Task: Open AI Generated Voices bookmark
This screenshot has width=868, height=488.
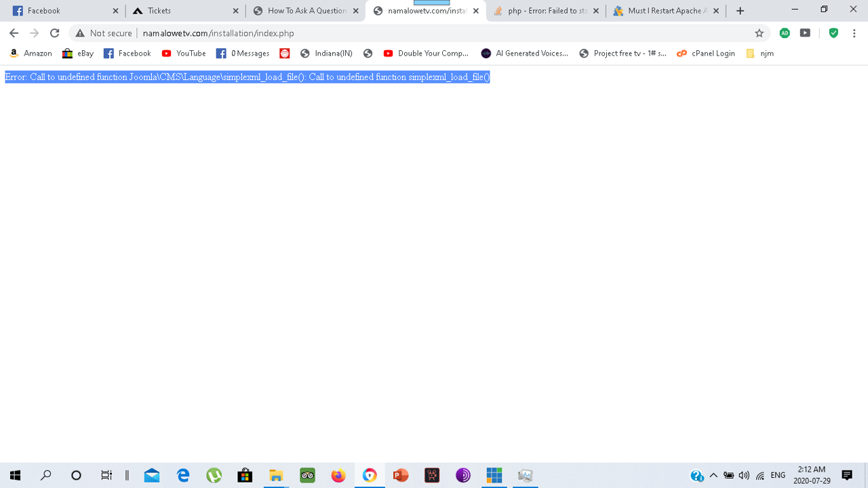Action: (x=525, y=54)
